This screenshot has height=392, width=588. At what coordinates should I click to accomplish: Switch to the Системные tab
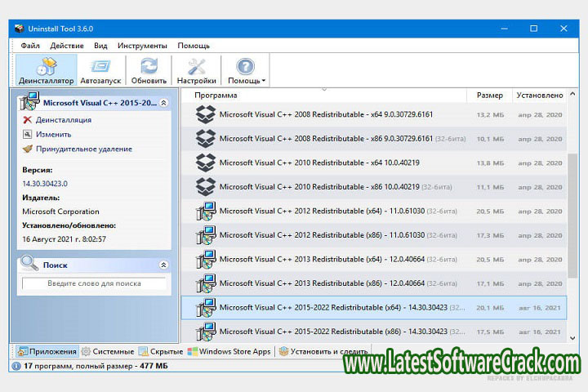(x=107, y=352)
